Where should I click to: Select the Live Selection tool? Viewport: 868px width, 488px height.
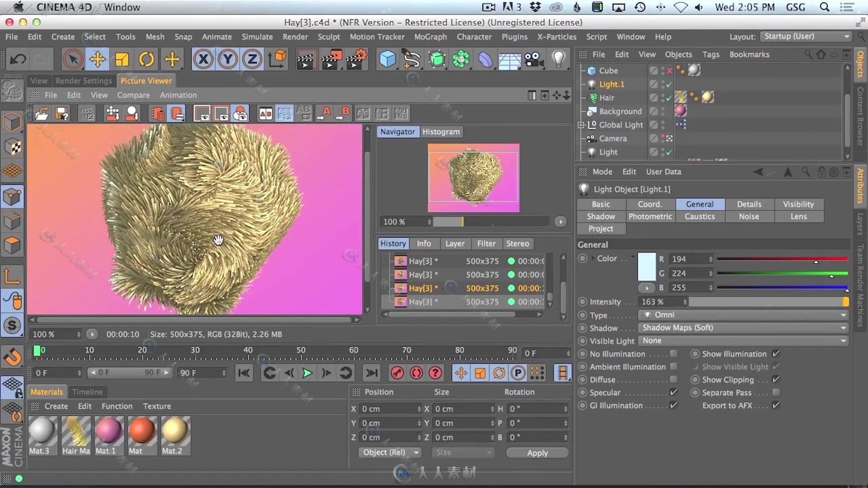click(x=73, y=59)
